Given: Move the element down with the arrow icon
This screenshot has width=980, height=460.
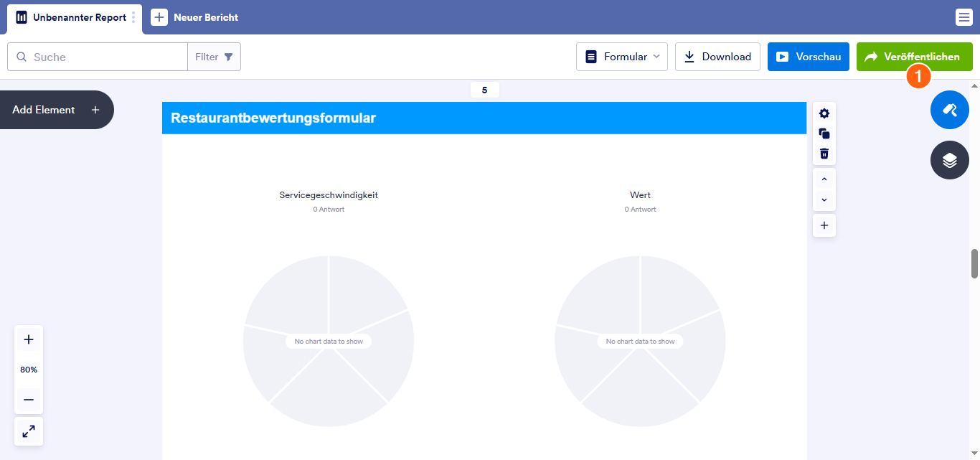Looking at the screenshot, I should click(x=824, y=200).
